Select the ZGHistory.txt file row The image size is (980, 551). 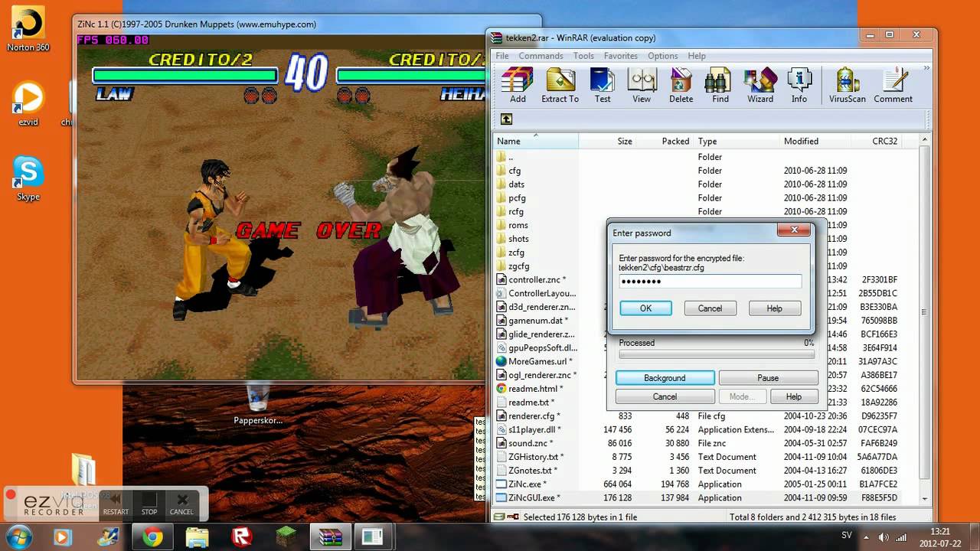coord(705,457)
